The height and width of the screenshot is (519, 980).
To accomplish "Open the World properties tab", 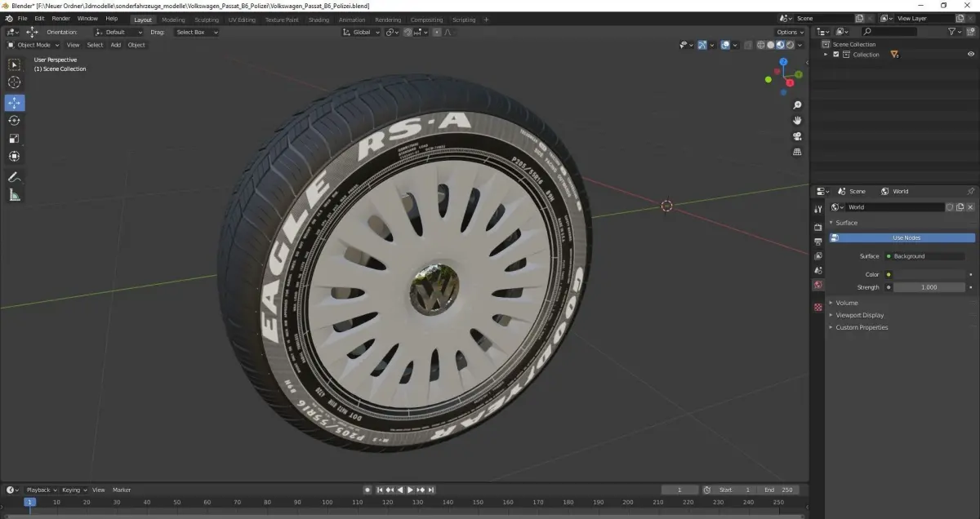I will click(817, 285).
